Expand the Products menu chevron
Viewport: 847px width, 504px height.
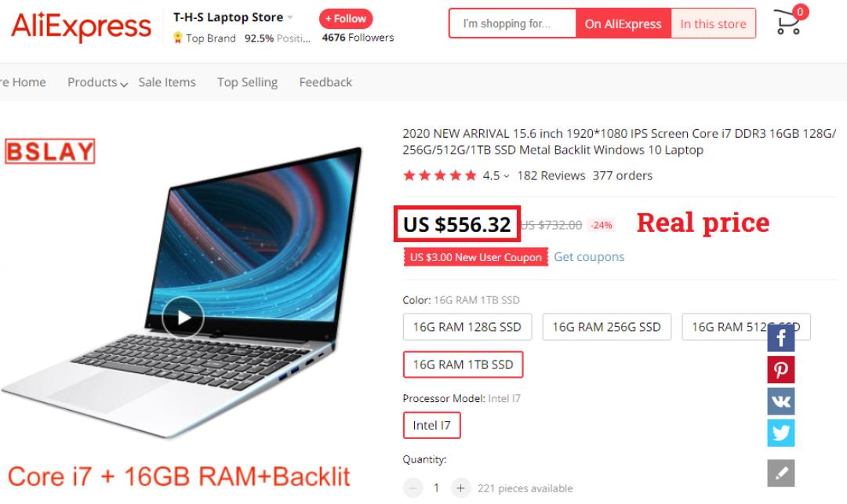[124, 84]
